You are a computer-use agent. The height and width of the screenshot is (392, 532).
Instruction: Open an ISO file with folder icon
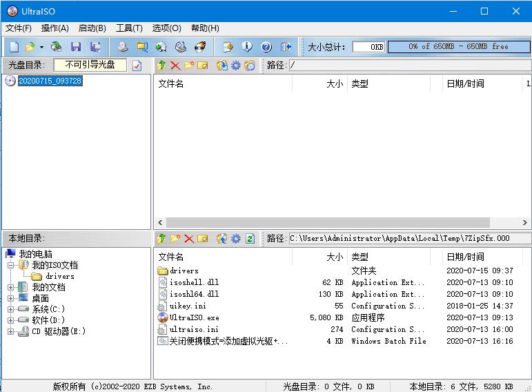[x=30, y=46]
